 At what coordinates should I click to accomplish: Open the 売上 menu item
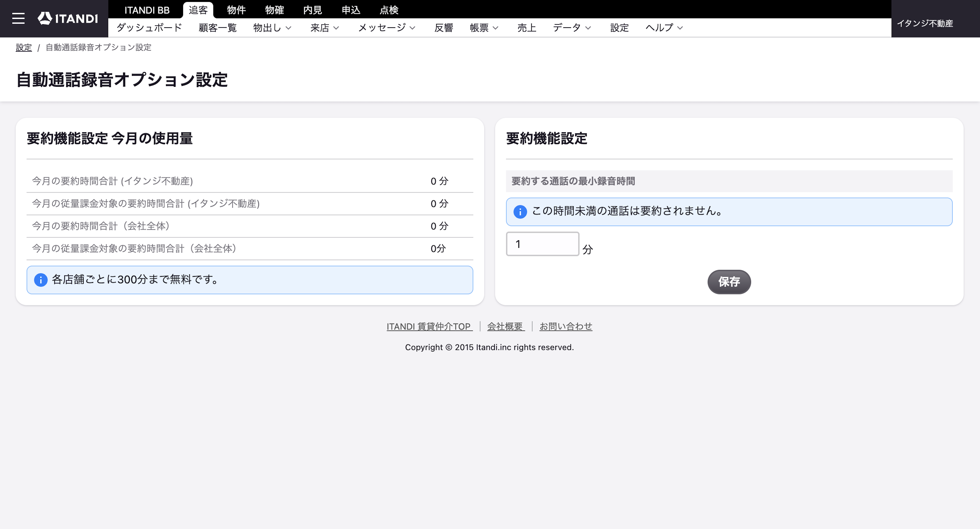tap(526, 28)
